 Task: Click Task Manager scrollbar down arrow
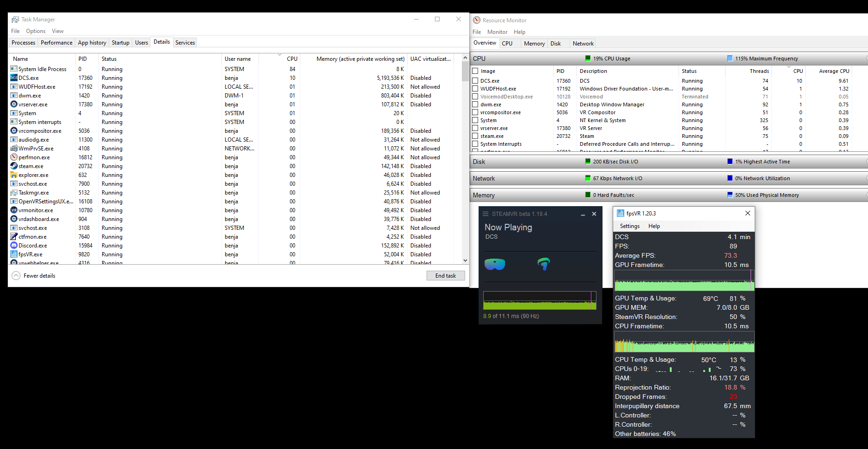[x=465, y=260]
